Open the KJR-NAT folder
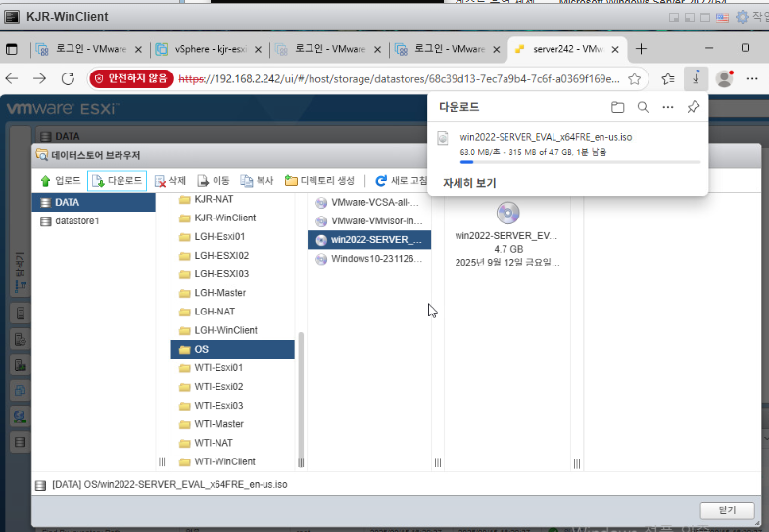Screen dimensions: 769x532 pyautogui.click(x=232, y=199)
